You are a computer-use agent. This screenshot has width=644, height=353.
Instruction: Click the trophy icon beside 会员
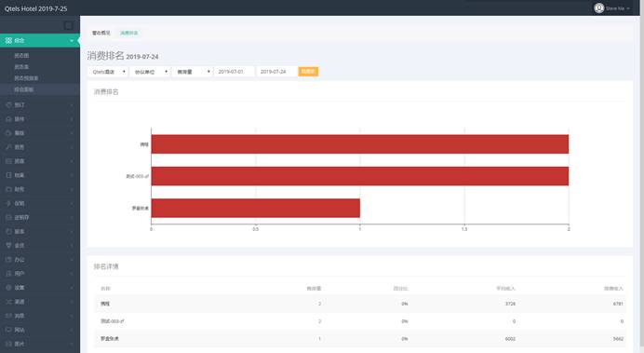(x=8, y=245)
